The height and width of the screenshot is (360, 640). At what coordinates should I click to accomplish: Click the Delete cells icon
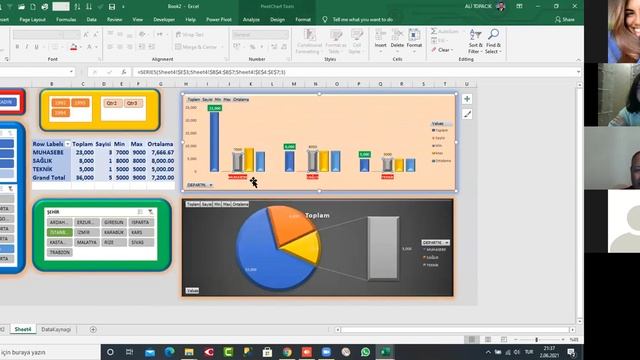[397, 39]
